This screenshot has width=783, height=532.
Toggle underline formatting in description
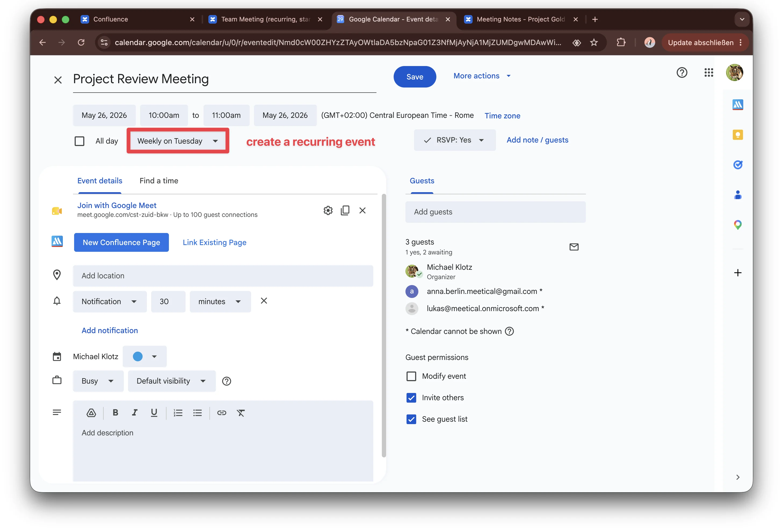154,413
